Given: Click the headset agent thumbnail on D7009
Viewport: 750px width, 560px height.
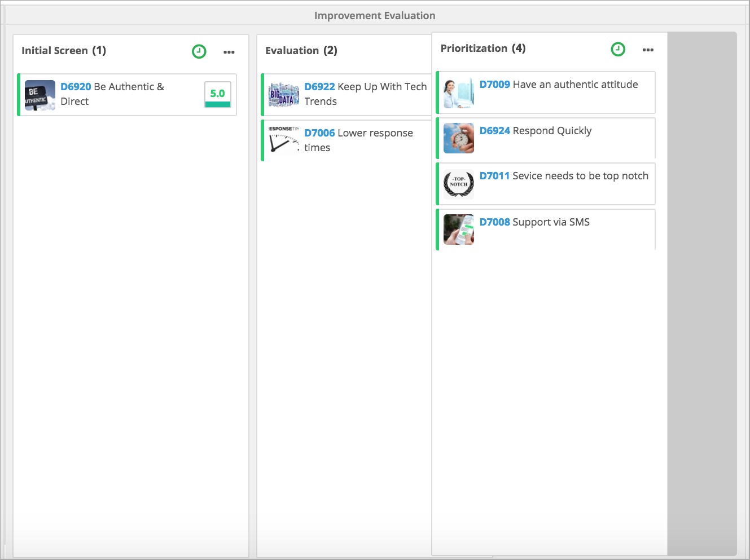Looking at the screenshot, I should coord(459,93).
